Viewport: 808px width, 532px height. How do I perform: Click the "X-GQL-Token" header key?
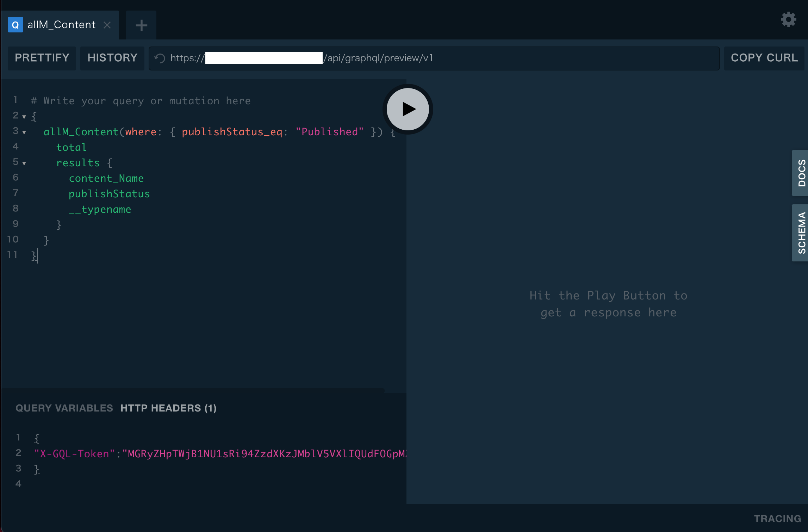click(74, 454)
